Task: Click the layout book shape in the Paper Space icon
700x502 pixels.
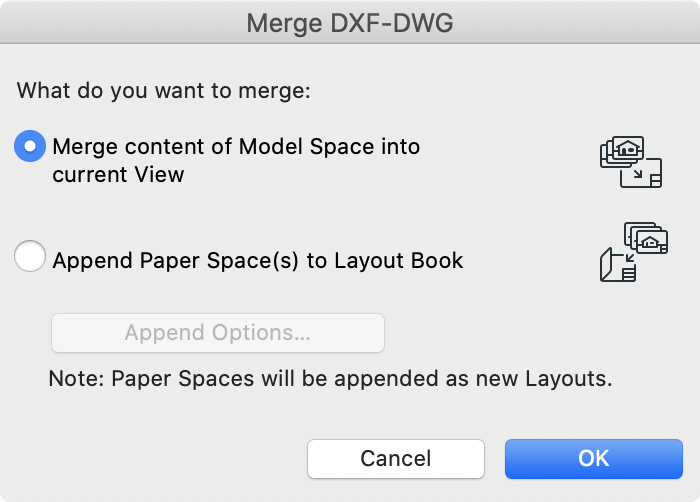Action: [618, 265]
